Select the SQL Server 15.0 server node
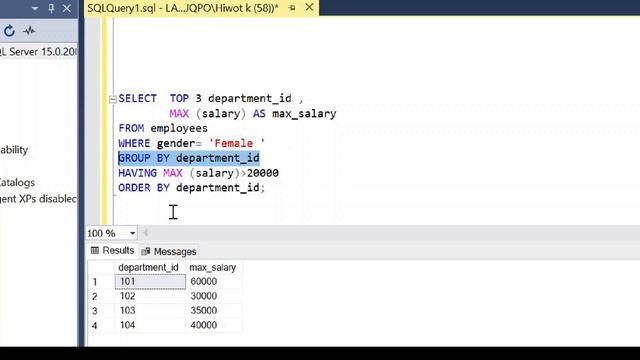The width and height of the screenshot is (640, 360). point(38,52)
